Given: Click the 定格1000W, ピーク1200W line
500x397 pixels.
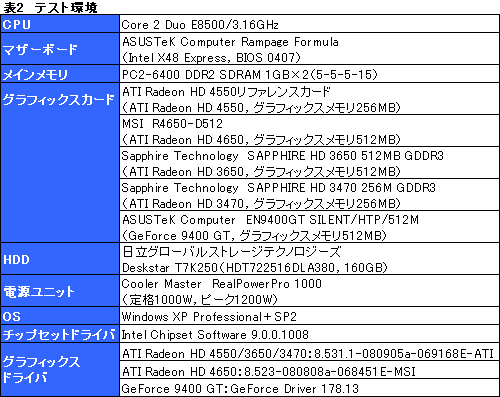Looking at the screenshot, I should point(200,300).
